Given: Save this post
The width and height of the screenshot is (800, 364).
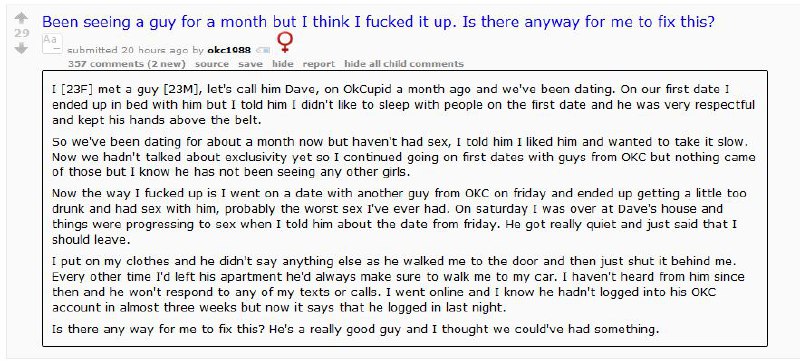Looking at the screenshot, I should (x=251, y=64).
